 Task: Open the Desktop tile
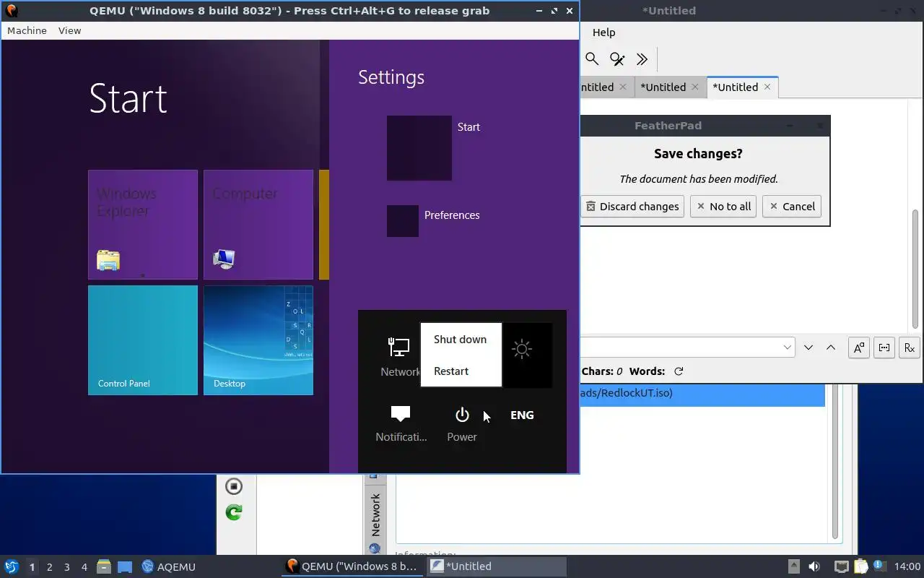258,340
